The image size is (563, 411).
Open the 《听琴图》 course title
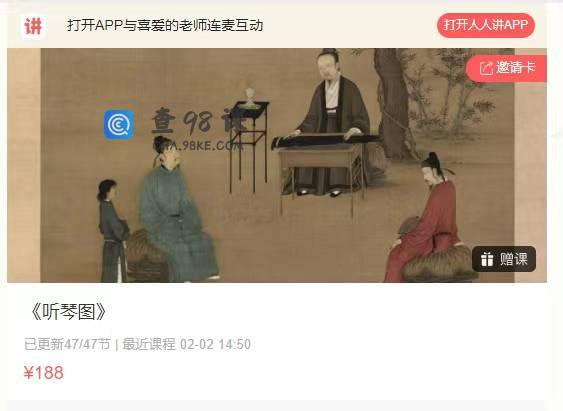(68, 312)
